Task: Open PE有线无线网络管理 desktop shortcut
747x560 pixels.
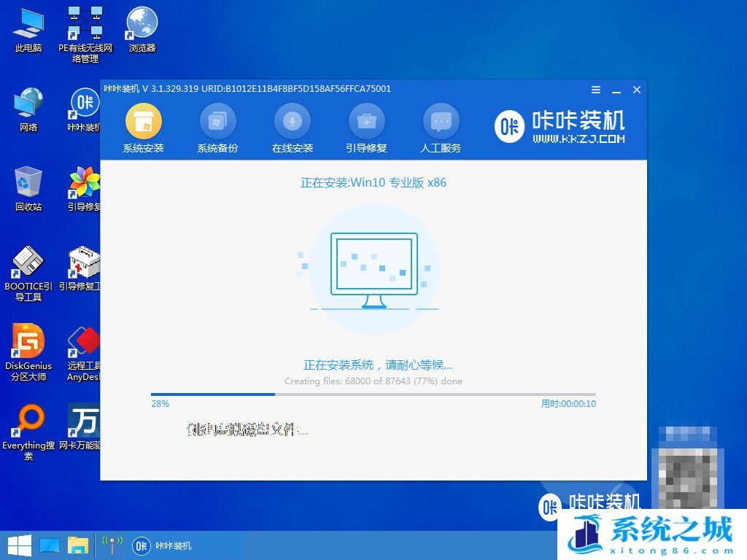Action: pos(85,34)
